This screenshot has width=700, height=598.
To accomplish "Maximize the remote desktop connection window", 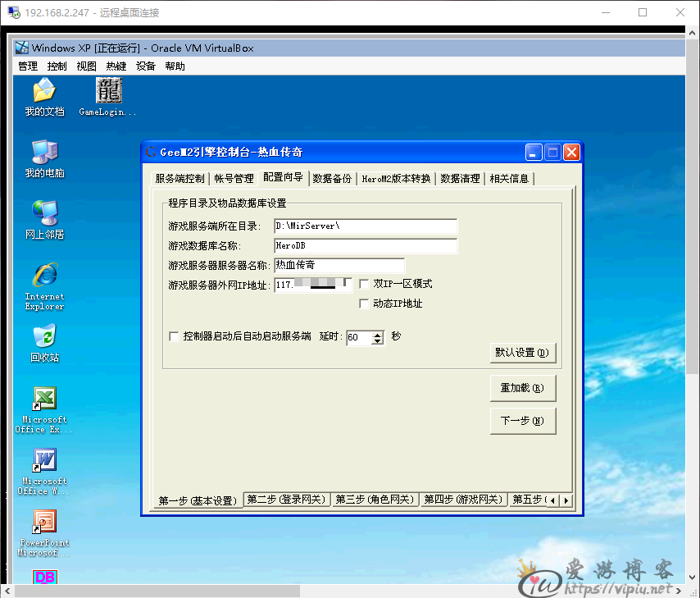I will click(x=643, y=12).
